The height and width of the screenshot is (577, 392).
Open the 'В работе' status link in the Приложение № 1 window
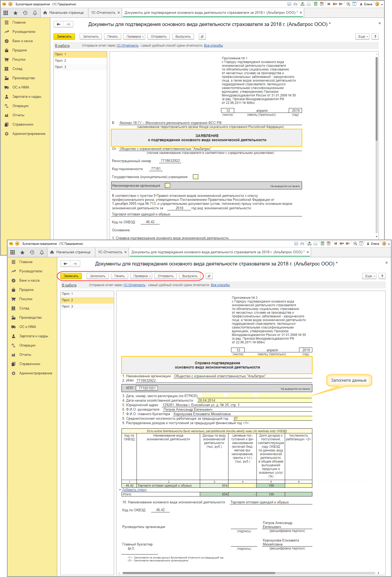coord(62,46)
